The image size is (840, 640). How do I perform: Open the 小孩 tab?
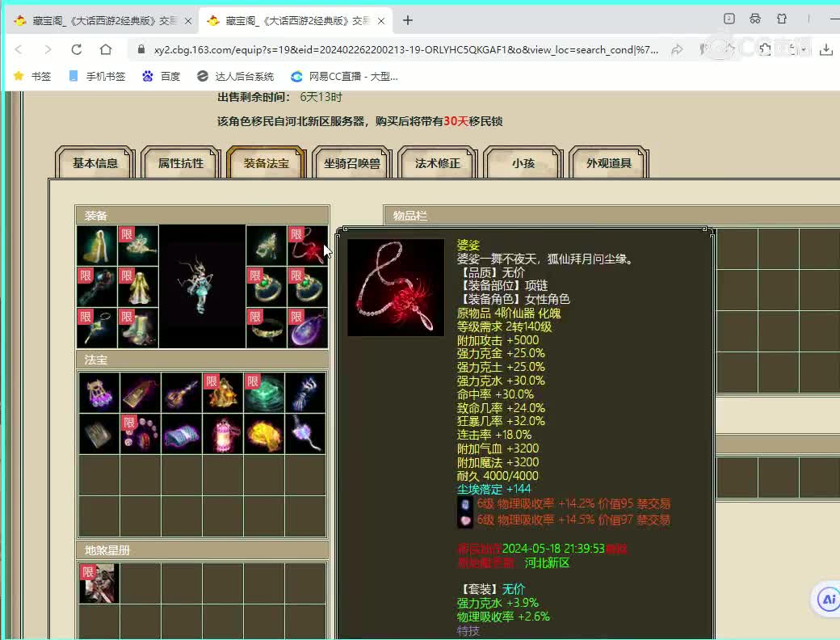tap(523, 163)
